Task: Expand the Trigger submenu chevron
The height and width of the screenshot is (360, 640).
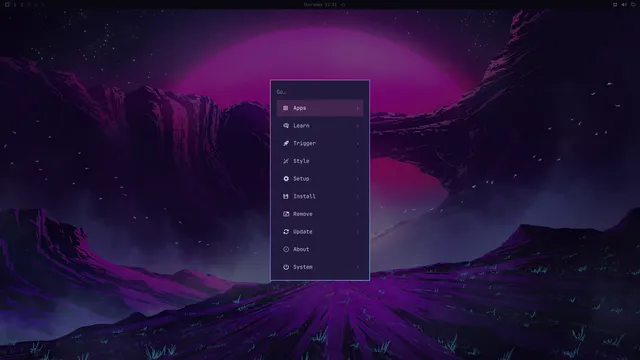Action: [358, 143]
